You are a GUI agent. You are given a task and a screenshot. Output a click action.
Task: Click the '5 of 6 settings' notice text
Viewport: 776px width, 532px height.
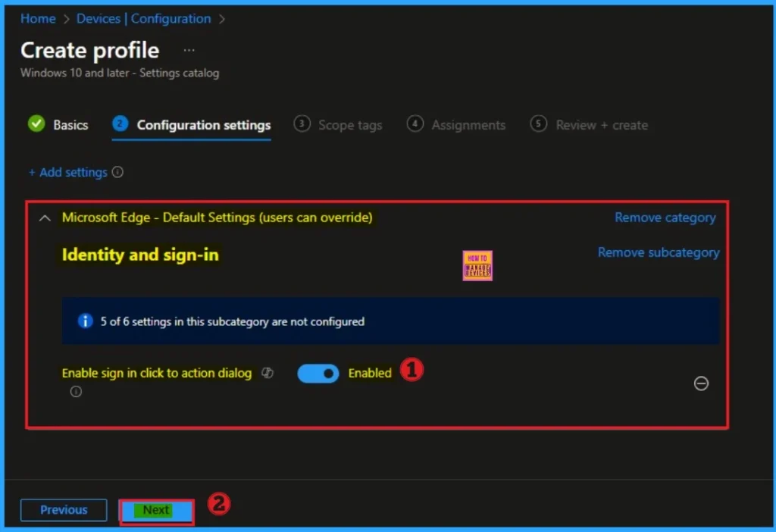(232, 321)
